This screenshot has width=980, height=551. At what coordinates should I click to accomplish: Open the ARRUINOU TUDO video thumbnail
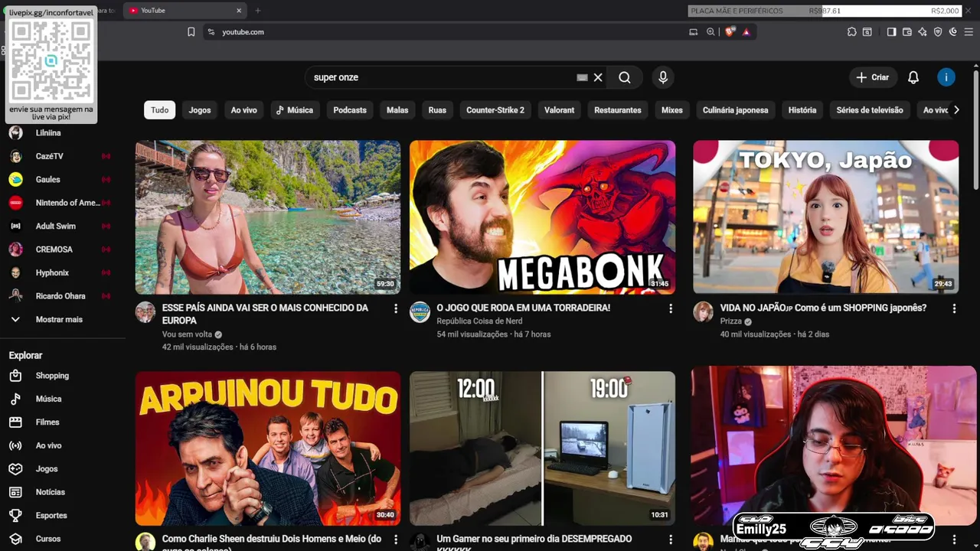coord(268,448)
